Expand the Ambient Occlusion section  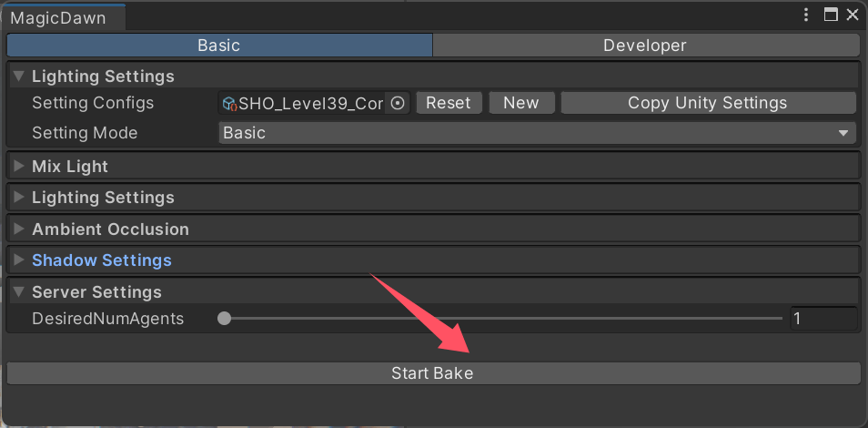coord(19,229)
